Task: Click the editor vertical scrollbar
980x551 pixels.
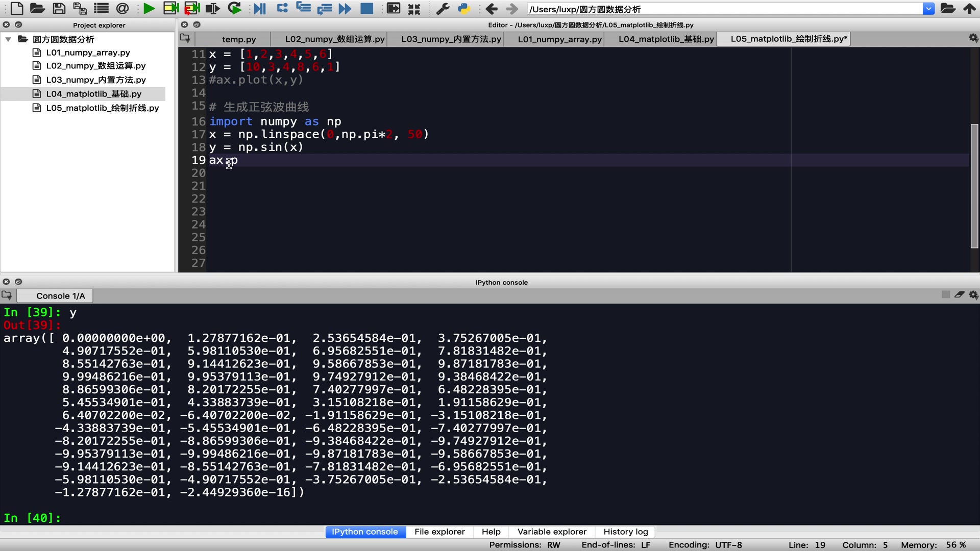Action: pos(974,186)
